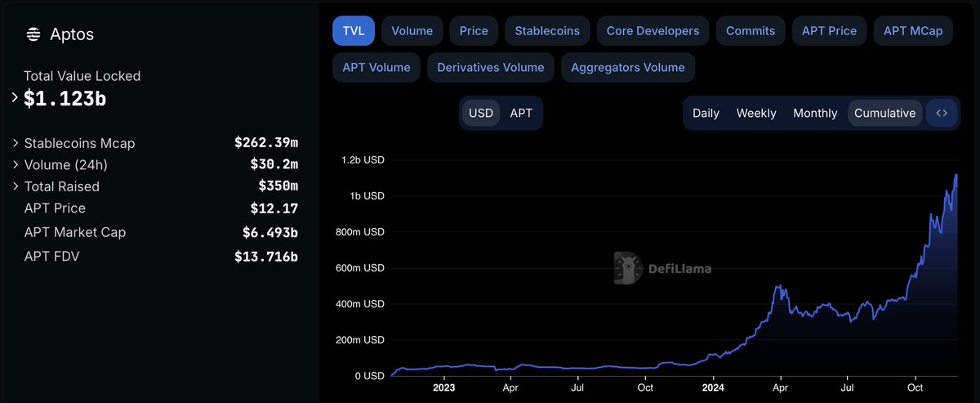The width and height of the screenshot is (980, 403).
Task: Click the 1.2b USD axis label
Action: (x=363, y=160)
